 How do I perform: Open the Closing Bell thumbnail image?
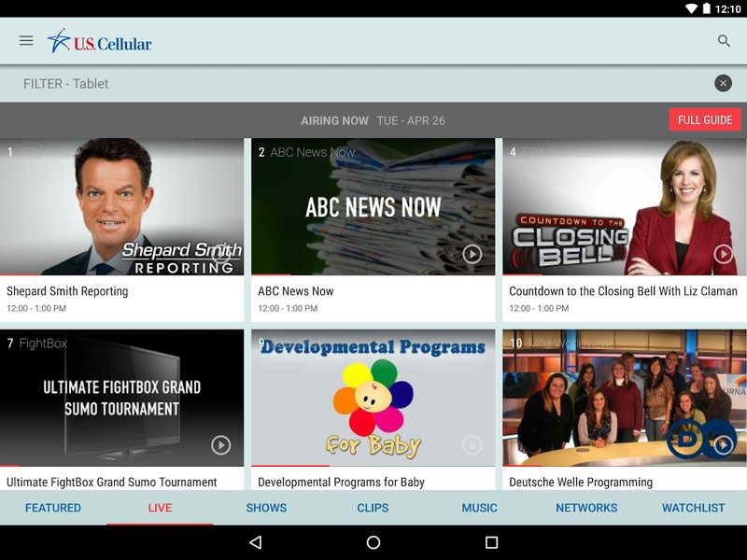[625, 206]
